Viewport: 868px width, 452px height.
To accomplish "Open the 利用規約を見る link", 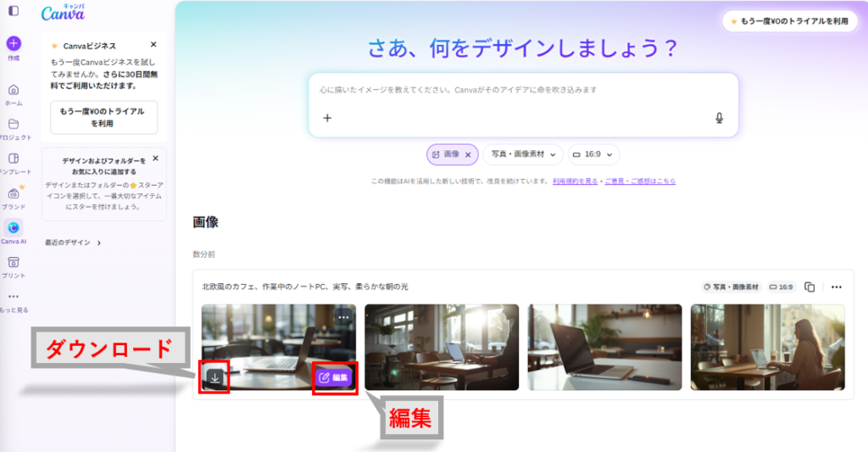I will pyautogui.click(x=575, y=181).
